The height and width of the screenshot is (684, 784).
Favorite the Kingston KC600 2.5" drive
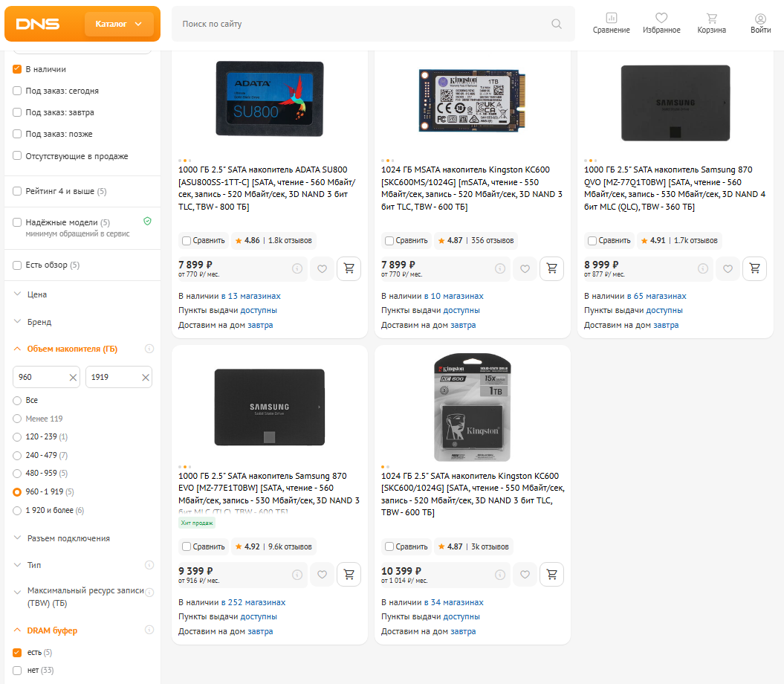[525, 575]
